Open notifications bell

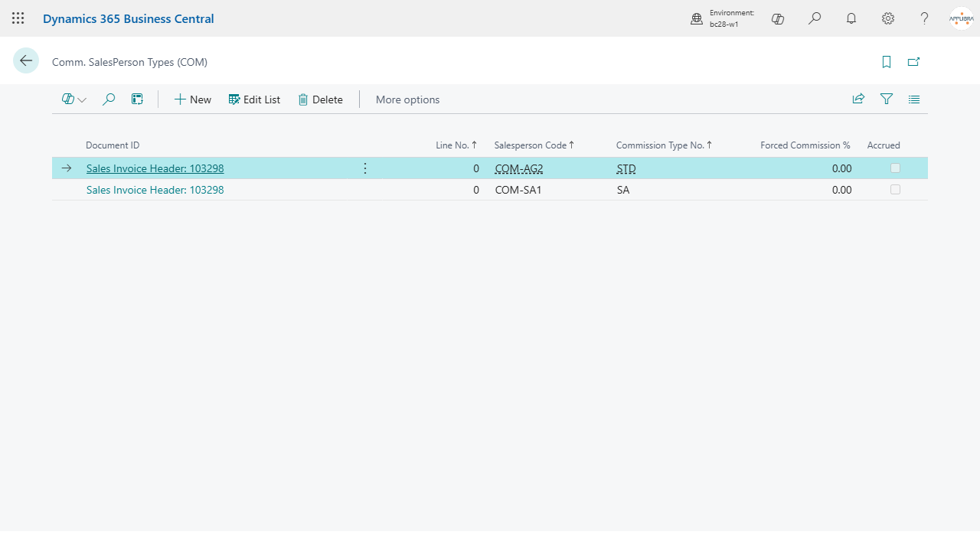(x=851, y=18)
